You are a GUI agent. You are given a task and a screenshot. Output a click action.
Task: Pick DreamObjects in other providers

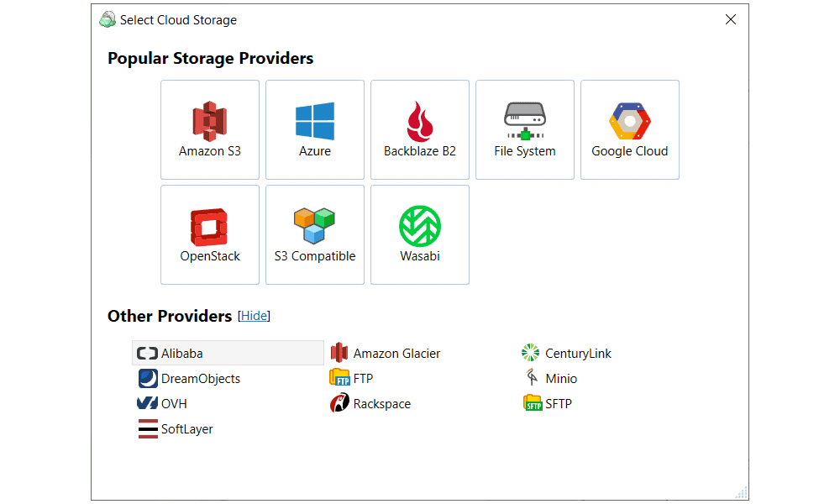[x=189, y=378]
